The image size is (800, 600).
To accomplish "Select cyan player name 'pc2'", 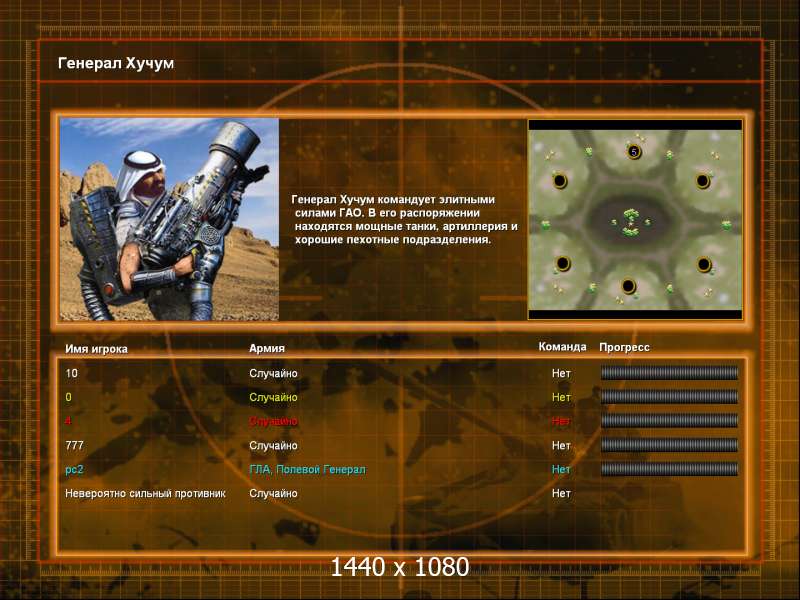I will point(74,470).
